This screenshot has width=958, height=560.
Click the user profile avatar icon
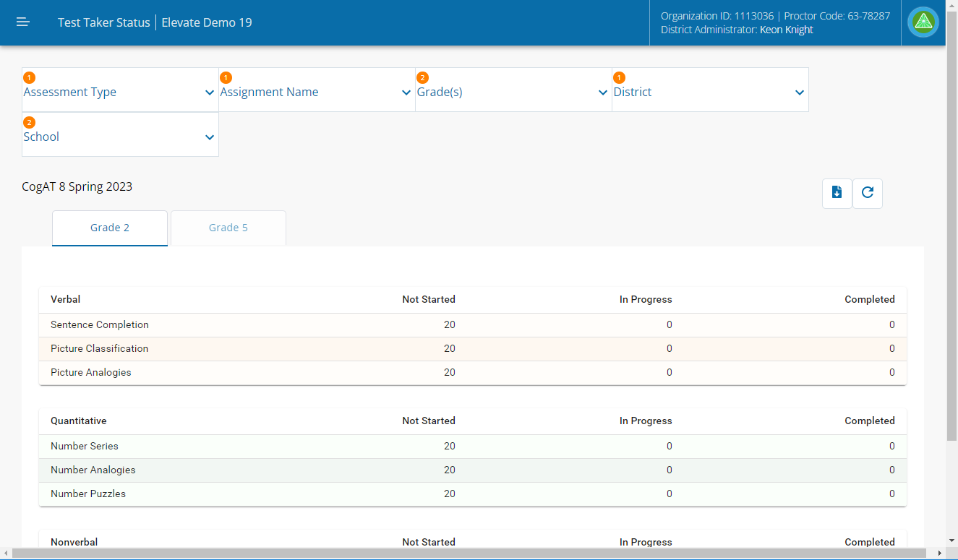pos(923,22)
